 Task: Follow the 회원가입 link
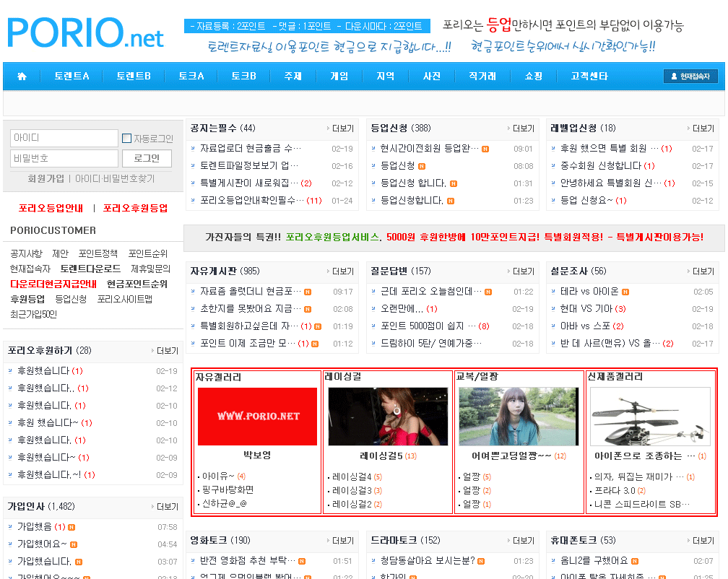45,178
